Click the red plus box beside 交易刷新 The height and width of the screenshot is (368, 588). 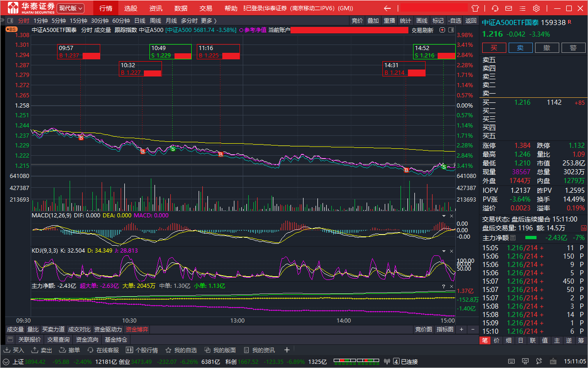coord(441,30)
